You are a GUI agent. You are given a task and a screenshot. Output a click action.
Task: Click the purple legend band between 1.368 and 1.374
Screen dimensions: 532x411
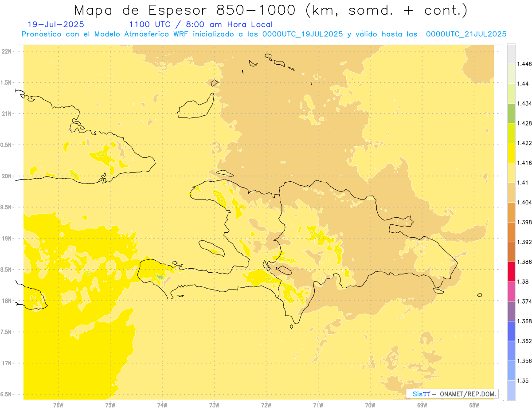(511, 311)
